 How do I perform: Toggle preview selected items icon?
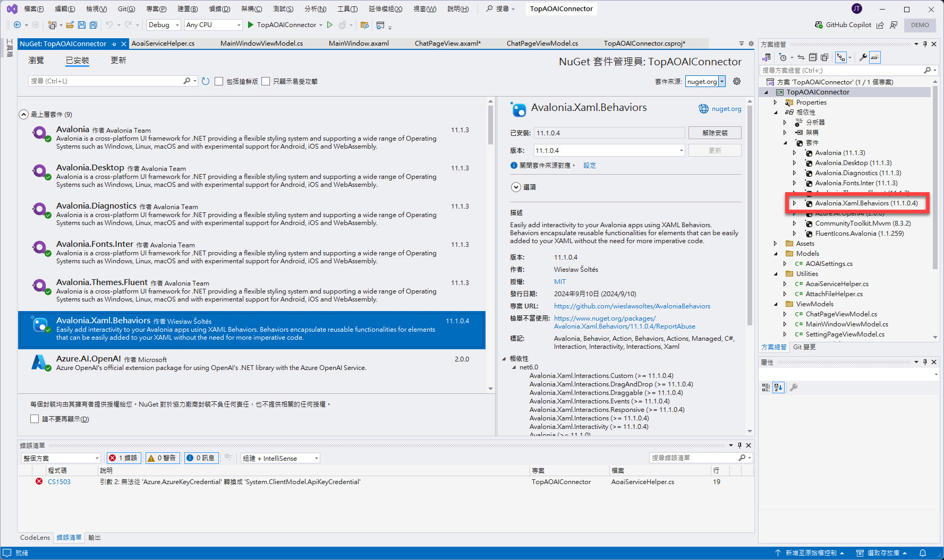[x=875, y=57]
